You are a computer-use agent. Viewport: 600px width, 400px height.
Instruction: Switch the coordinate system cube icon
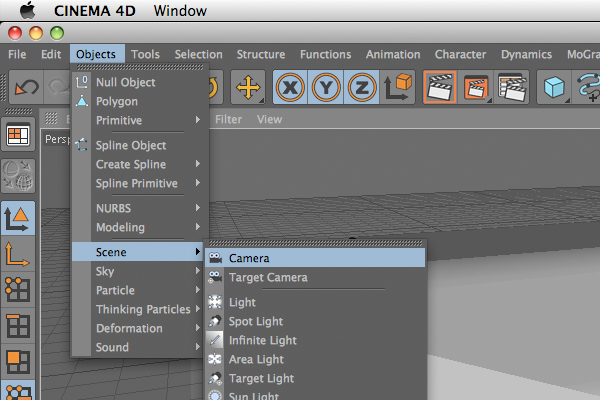click(398, 87)
